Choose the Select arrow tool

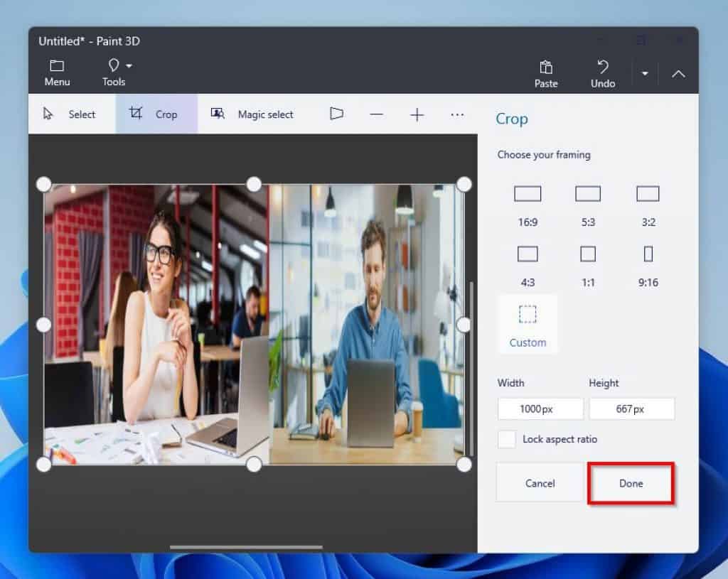tap(69, 114)
